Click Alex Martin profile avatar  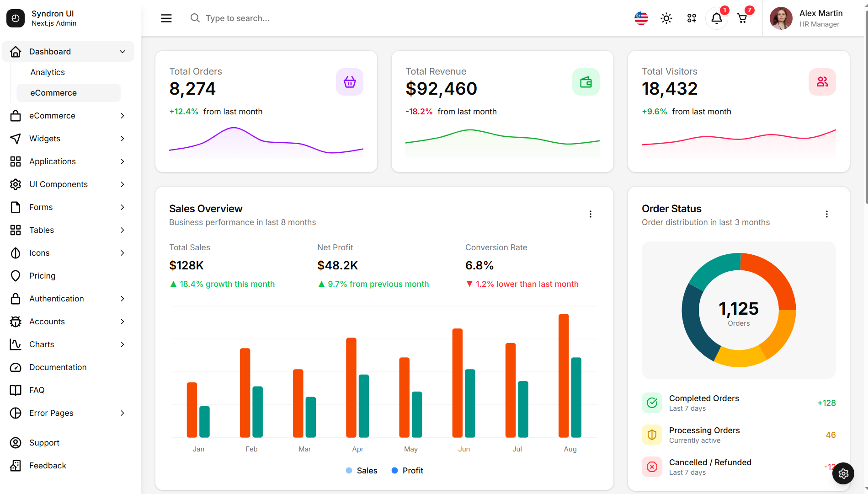click(x=781, y=18)
